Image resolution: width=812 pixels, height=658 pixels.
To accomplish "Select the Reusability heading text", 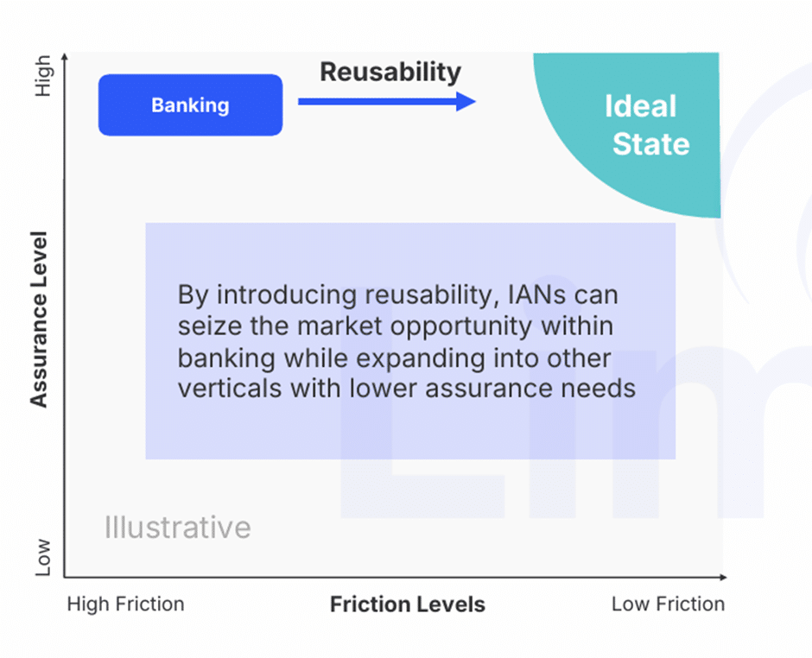I will tap(390, 72).
